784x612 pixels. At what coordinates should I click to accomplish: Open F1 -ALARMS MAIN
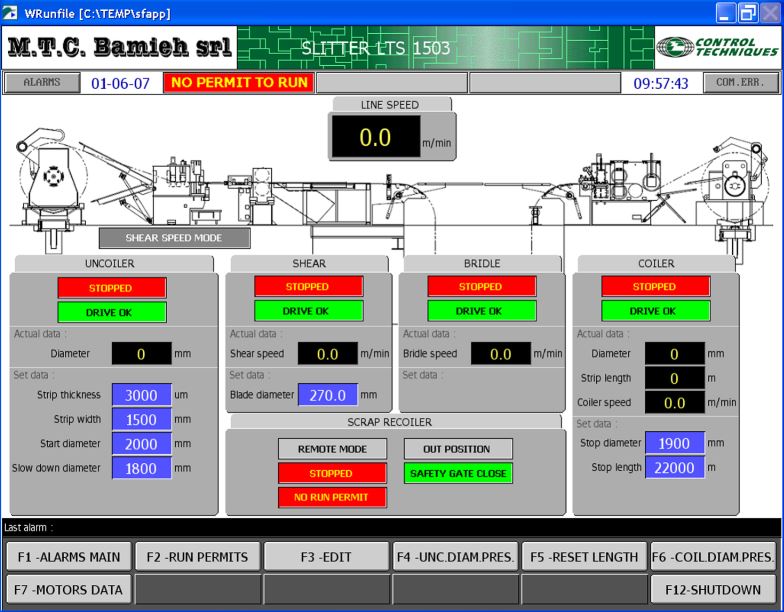tap(69, 556)
